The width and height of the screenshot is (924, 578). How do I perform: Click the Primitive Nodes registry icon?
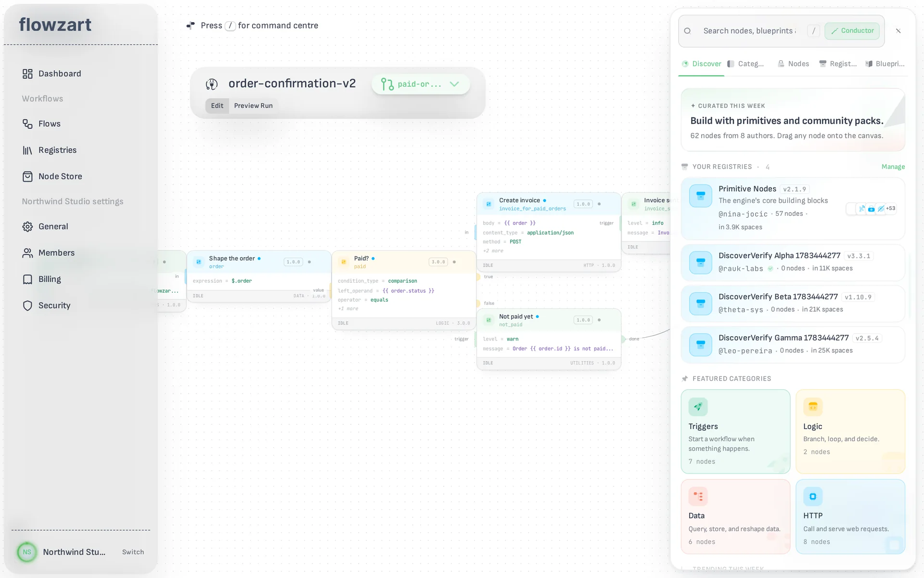pos(701,196)
